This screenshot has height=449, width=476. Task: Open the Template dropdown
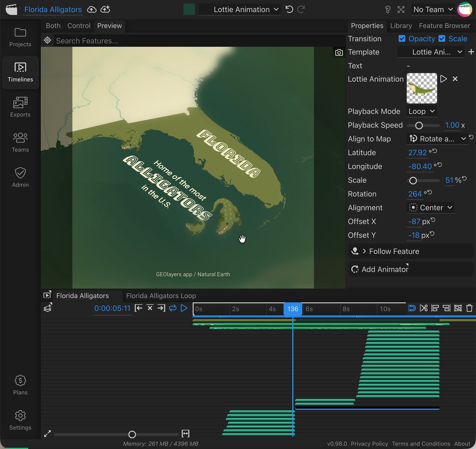431,52
